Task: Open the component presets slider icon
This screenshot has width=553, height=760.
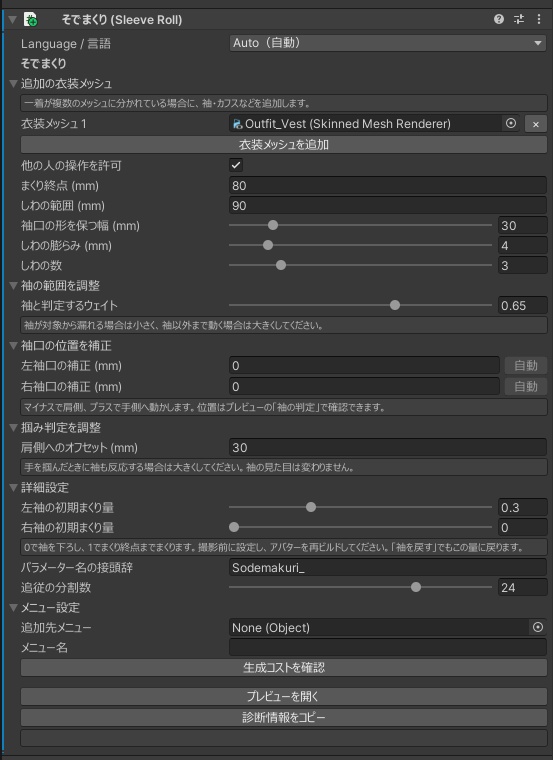Action: click(519, 19)
